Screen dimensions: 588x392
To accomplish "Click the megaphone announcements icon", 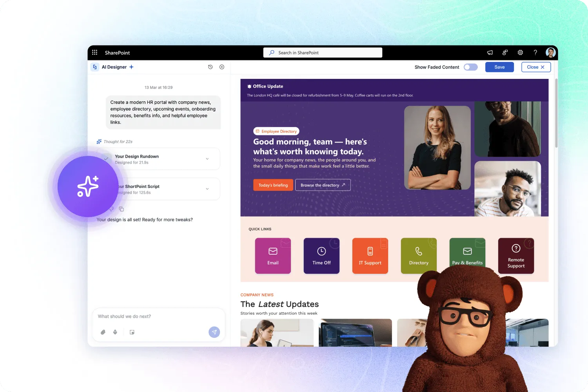I will pyautogui.click(x=490, y=53).
